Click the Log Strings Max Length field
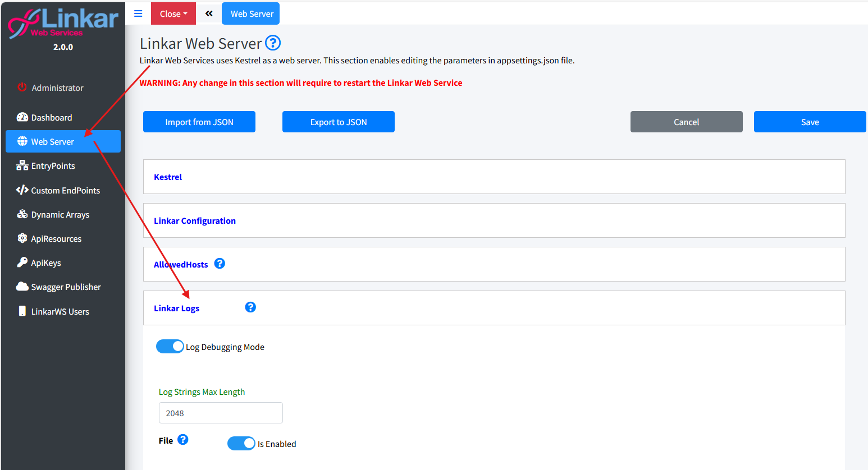The height and width of the screenshot is (470, 868). (x=221, y=413)
